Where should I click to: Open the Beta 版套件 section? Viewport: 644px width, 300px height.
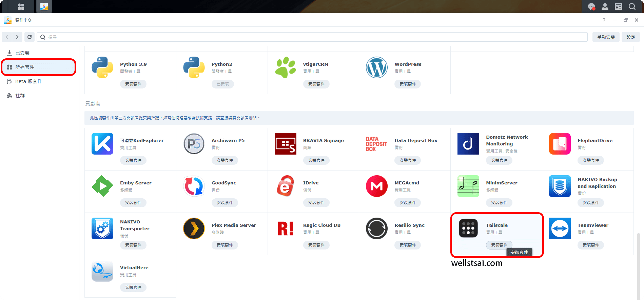coord(39,81)
